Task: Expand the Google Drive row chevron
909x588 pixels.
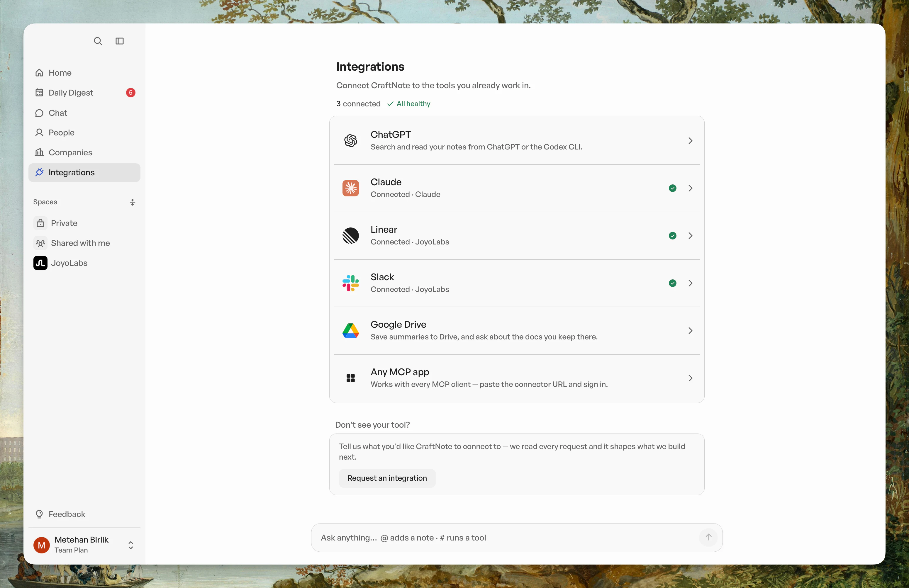Action: click(x=690, y=331)
